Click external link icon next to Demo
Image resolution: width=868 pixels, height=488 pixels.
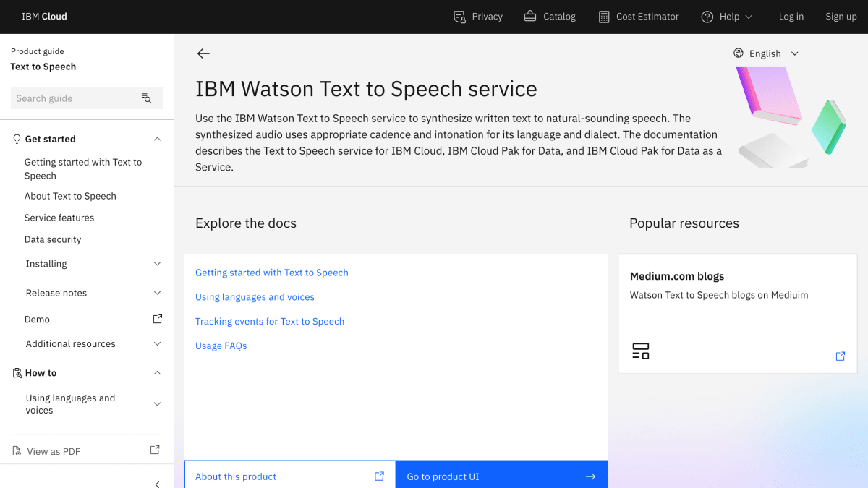click(x=157, y=319)
